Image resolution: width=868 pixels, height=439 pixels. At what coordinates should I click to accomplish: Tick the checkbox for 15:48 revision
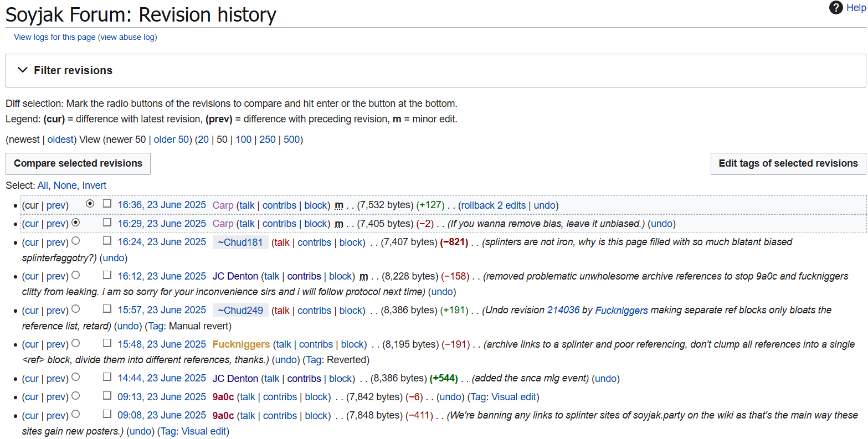point(107,343)
